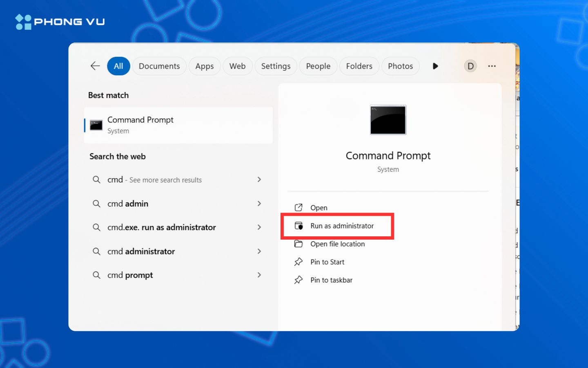
Task: Click the Run as administrator shield icon
Action: 299,226
